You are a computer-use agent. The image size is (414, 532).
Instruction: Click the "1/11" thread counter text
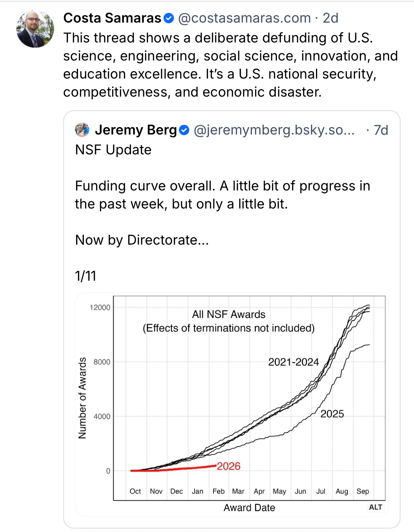point(86,276)
